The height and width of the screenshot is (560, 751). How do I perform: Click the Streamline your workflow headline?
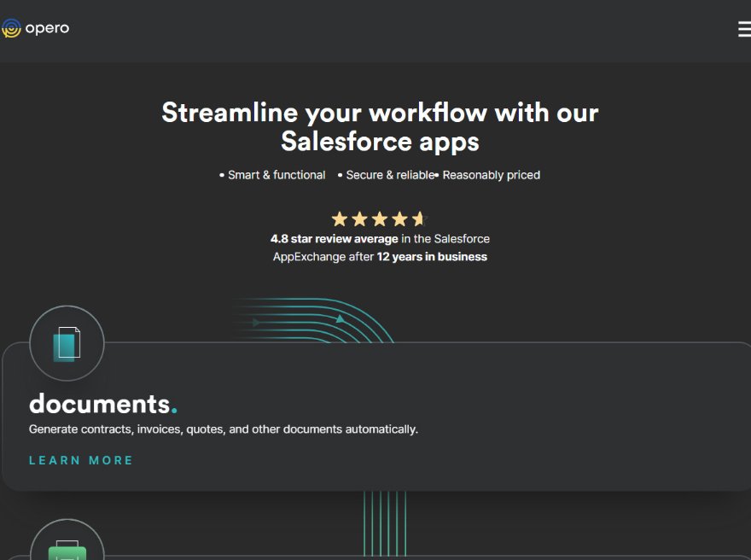click(x=380, y=127)
